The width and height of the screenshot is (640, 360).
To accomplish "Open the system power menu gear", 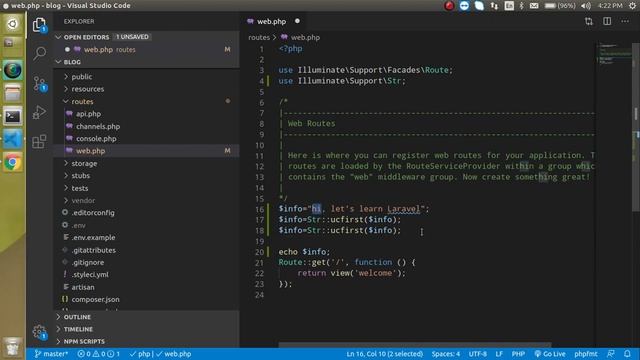I will tap(633, 6).
